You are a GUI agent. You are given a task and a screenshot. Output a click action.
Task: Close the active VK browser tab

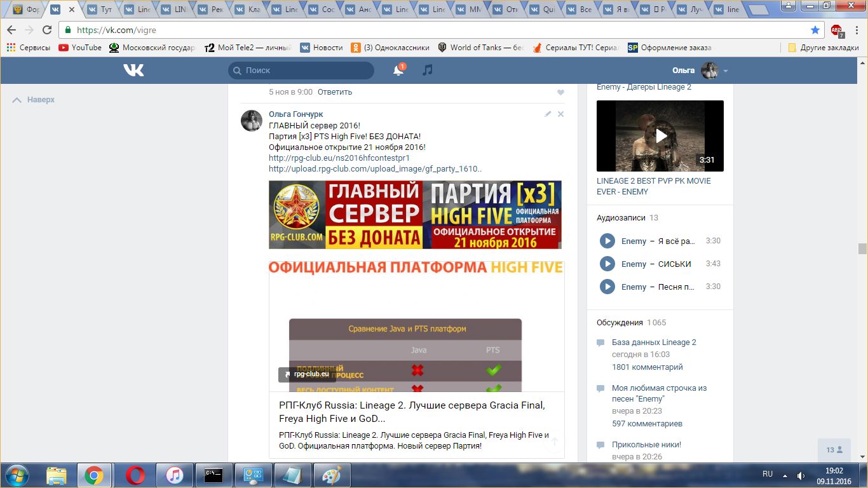tap(71, 10)
